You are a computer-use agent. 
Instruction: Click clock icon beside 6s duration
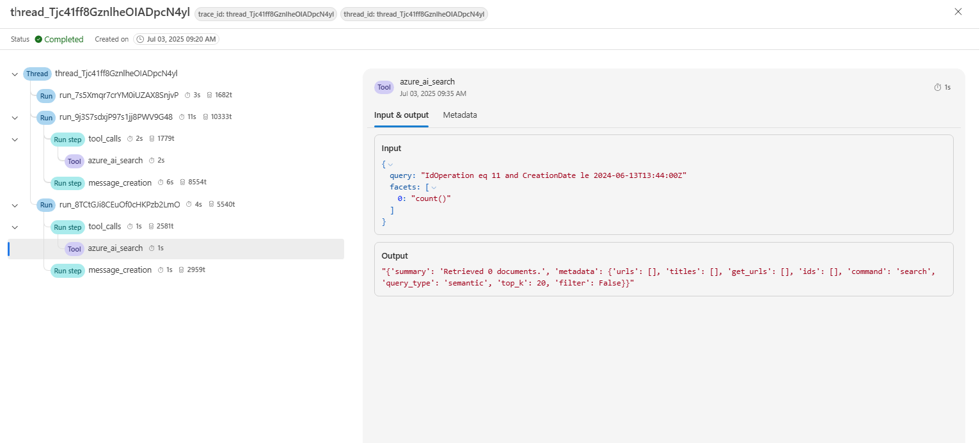click(x=161, y=182)
